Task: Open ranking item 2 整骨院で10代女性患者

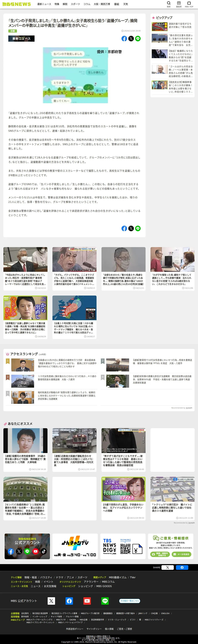Action: click(146, 365)
